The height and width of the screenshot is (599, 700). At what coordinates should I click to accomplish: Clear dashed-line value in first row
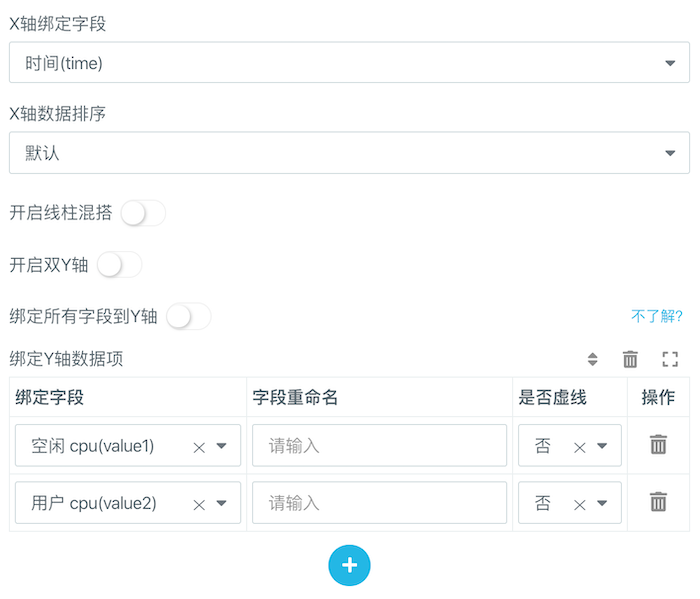pyautogui.click(x=579, y=447)
